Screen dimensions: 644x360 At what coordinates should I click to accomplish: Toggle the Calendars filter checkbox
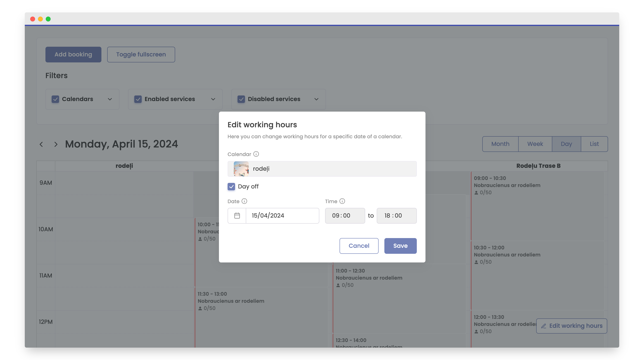coord(55,99)
